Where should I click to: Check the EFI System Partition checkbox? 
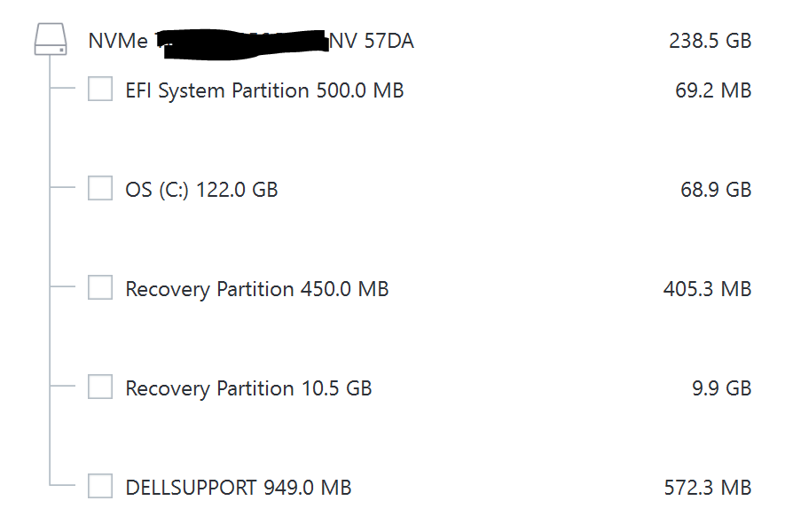coord(100,90)
